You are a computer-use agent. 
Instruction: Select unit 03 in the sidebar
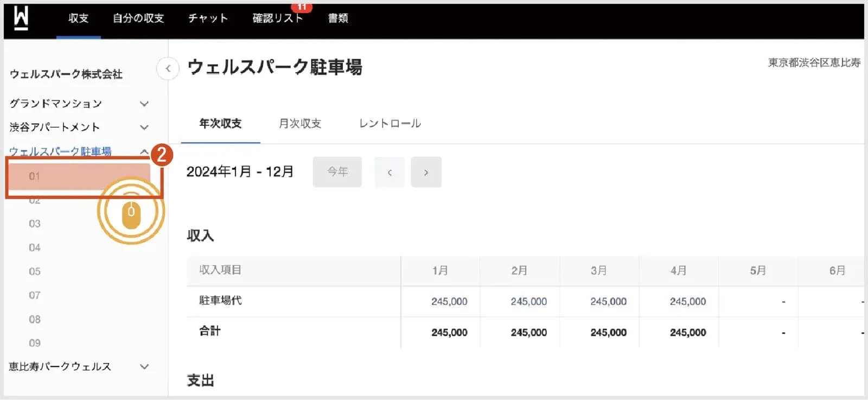(x=35, y=224)
